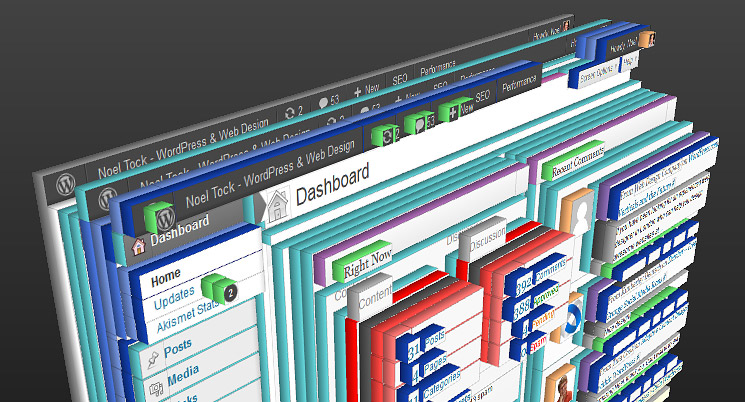Click the 4 pages count in Right Now
Screen dimensions: 745x402
[x=416, y=377]
